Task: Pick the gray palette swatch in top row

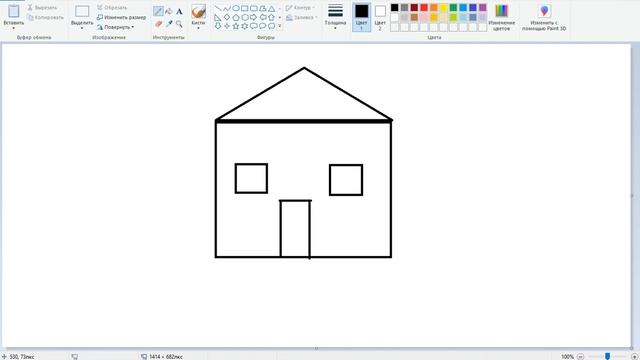Action: pos(404,7)
